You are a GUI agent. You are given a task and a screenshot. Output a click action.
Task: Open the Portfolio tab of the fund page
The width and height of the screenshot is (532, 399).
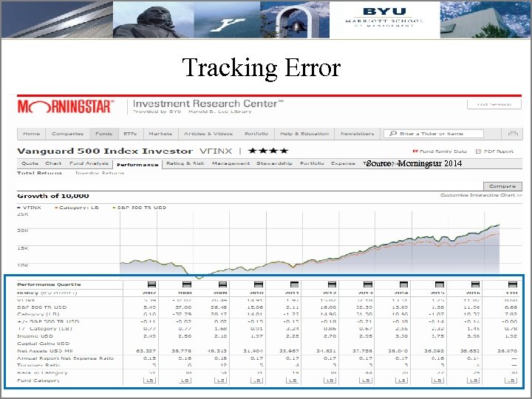coord(312,163)
